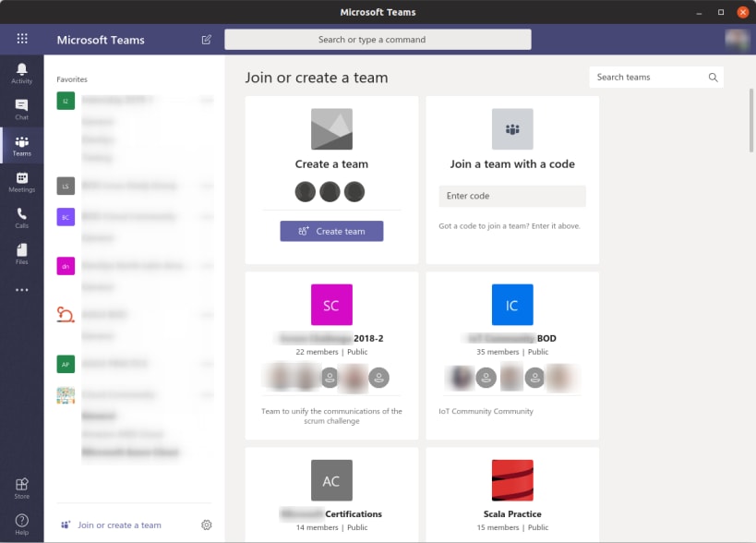Click the gray LS team avatar

tap(66, 186)
